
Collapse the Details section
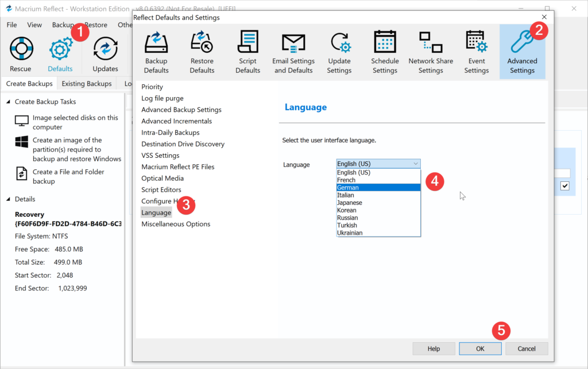pos(9,200)
